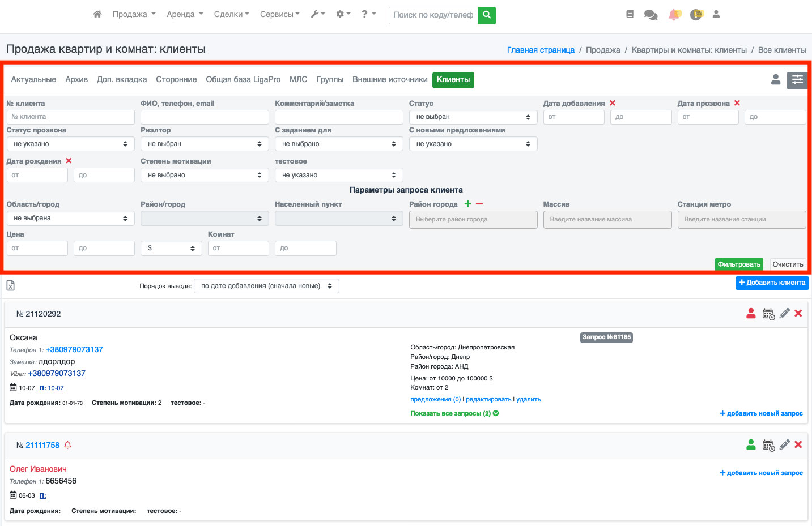The height and width of the screenshot is (526, 812).
Task: Open the chat messages icon
Action: (x=651, y=15)
